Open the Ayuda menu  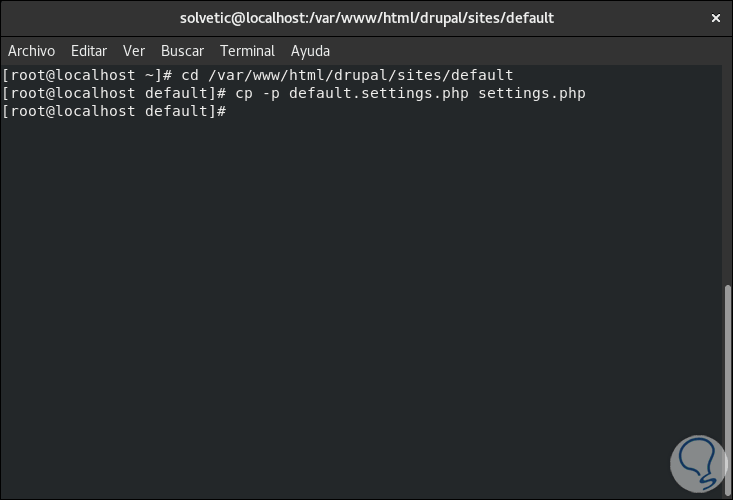click(310, 51)
